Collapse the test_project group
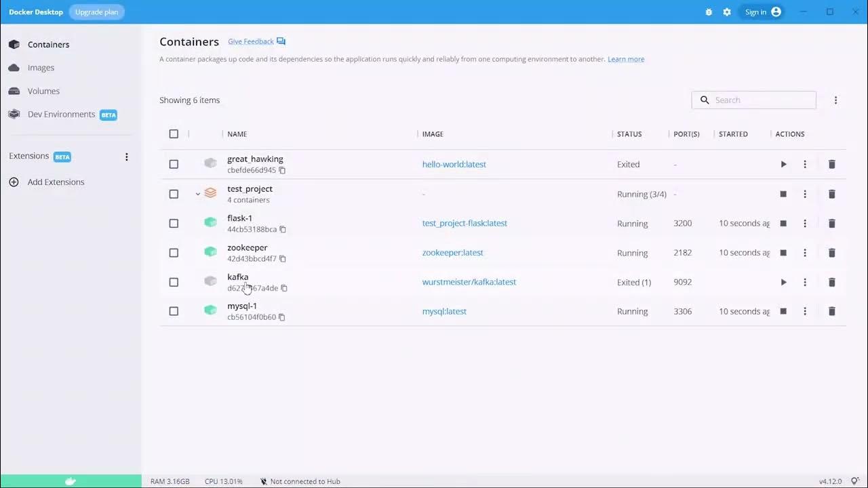 pos(197,194)
